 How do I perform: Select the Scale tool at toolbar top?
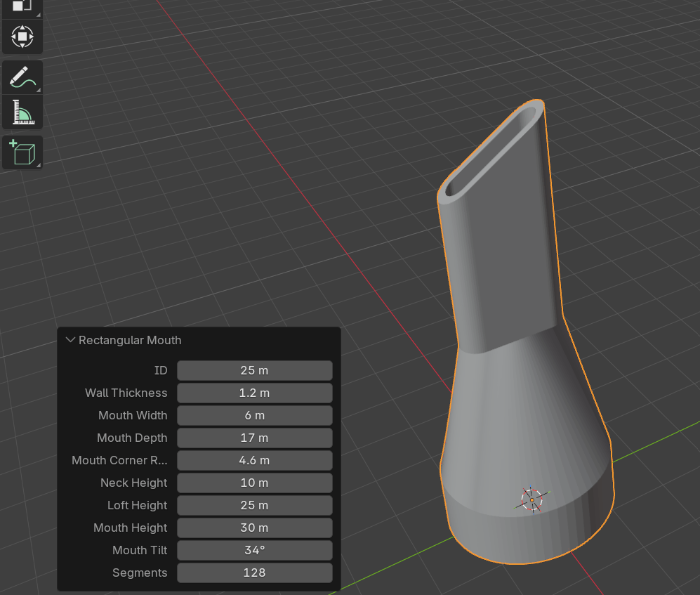[x=22, y=8]
